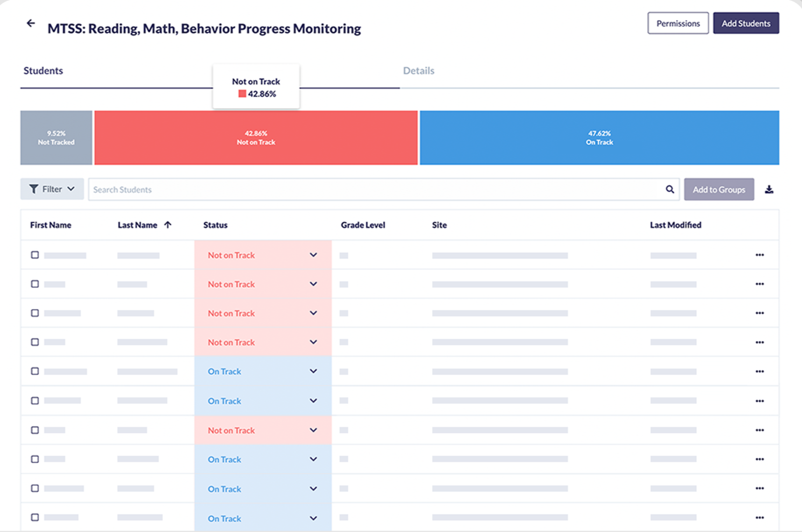Open three-dot menu in the third row
The width and height of the screenshot is (802, 532).
tap(759, 313)
